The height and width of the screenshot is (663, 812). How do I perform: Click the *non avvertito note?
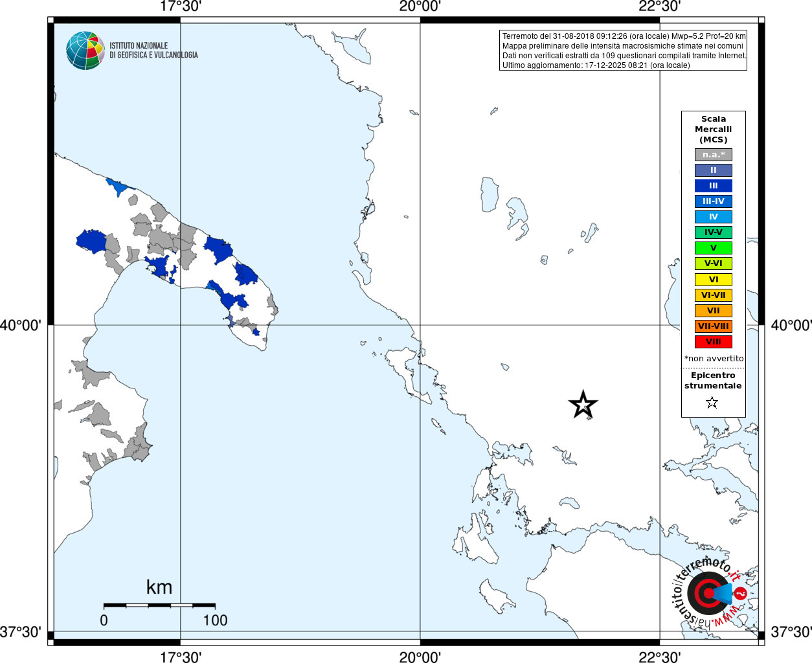pyautogui.click(x=714, y=359)
